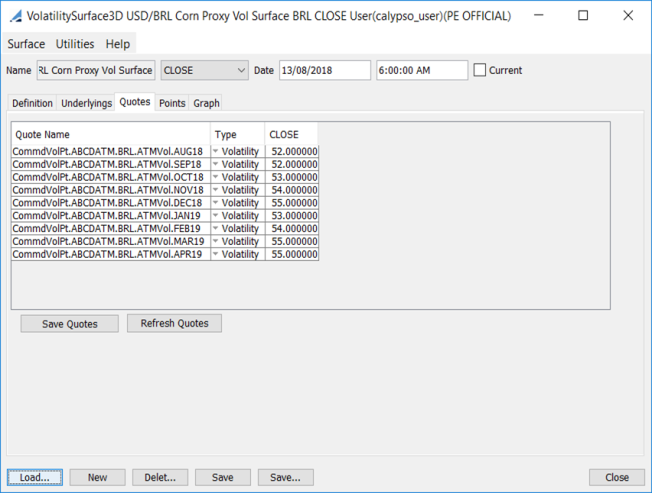Expand Type dropdown for DEC18 quote
The width and height of the screenshot is (652, 493).
click(x=215, y=203)
